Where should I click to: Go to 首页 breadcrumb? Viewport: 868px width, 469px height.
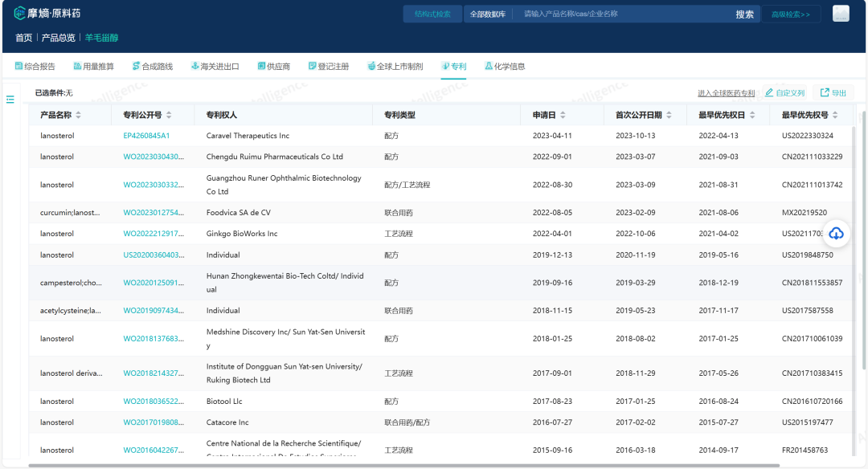pos(24,38)
